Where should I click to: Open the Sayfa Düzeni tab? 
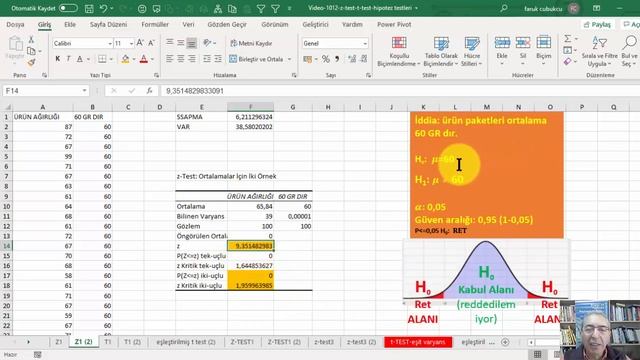[x=108, y=24]
